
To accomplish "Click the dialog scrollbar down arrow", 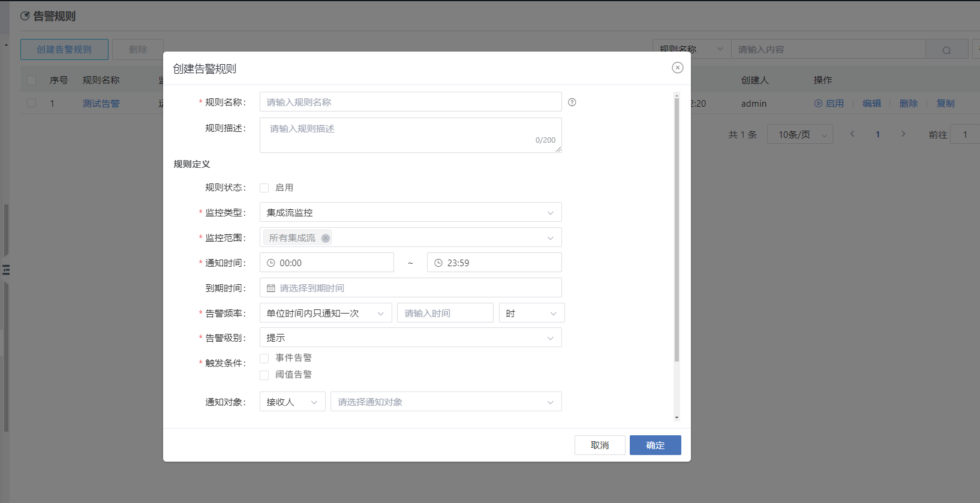I will tap(677, 418).
